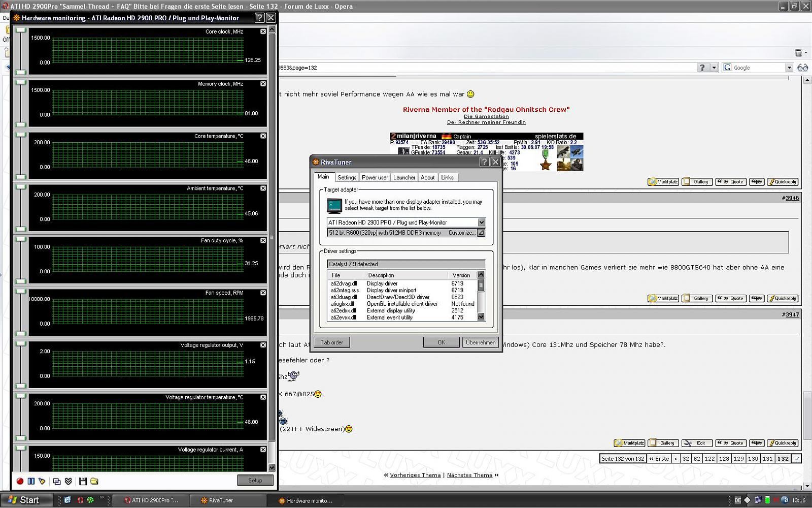Image resolution: width=812 pixels, height=508 pixels.
Task: Click the green quick launch icon in taskbar
Action: [90, 500]
